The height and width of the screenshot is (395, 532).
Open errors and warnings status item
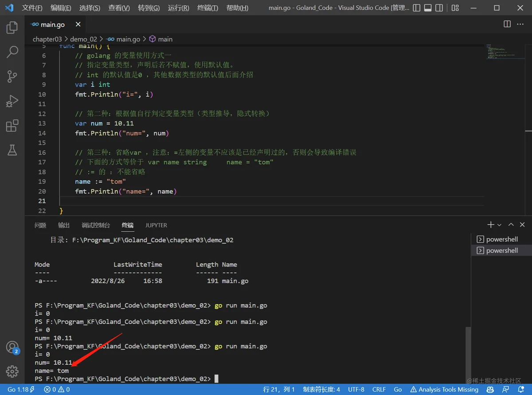(56, 389)
